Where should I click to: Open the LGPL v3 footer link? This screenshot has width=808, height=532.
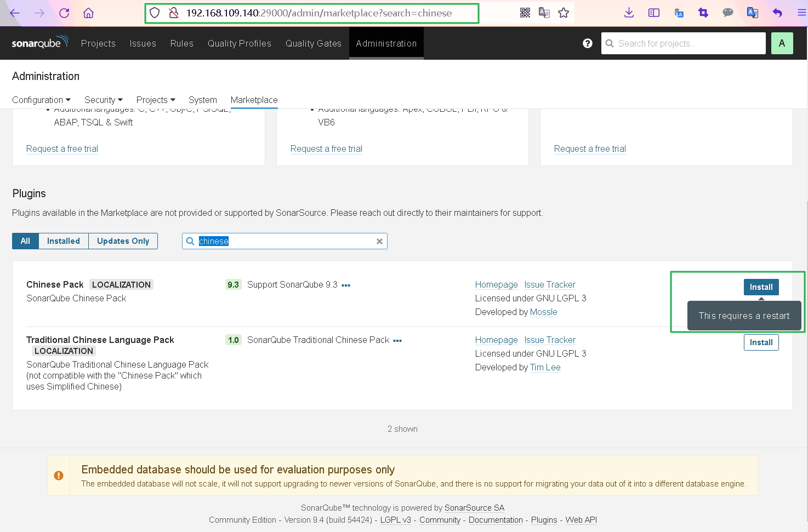[396, 520]
